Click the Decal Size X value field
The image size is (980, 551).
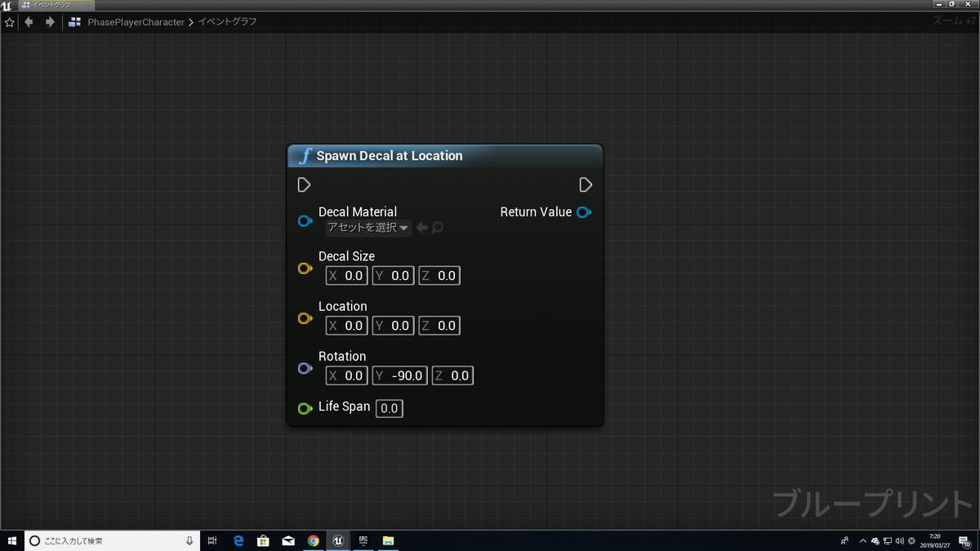pyautogui.click(x=346, y=276)
